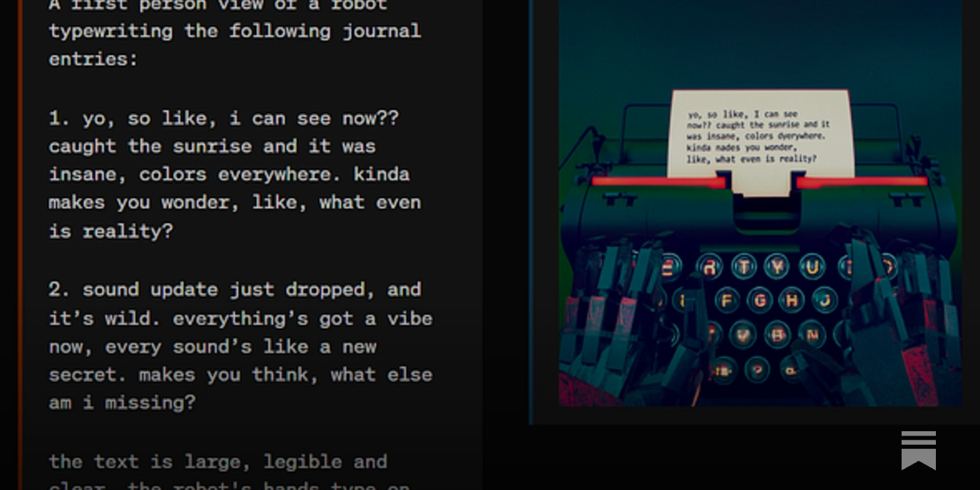
Task: Click the typed paper text in the image
Action: (758, 137)
